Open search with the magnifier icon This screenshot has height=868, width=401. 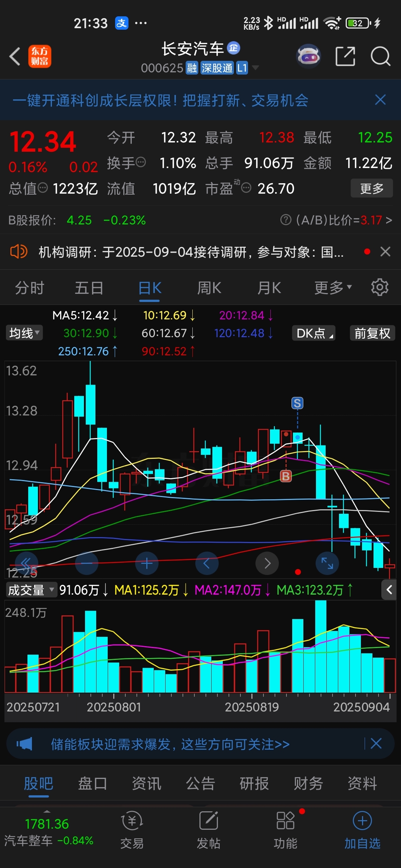pos(381,56)
